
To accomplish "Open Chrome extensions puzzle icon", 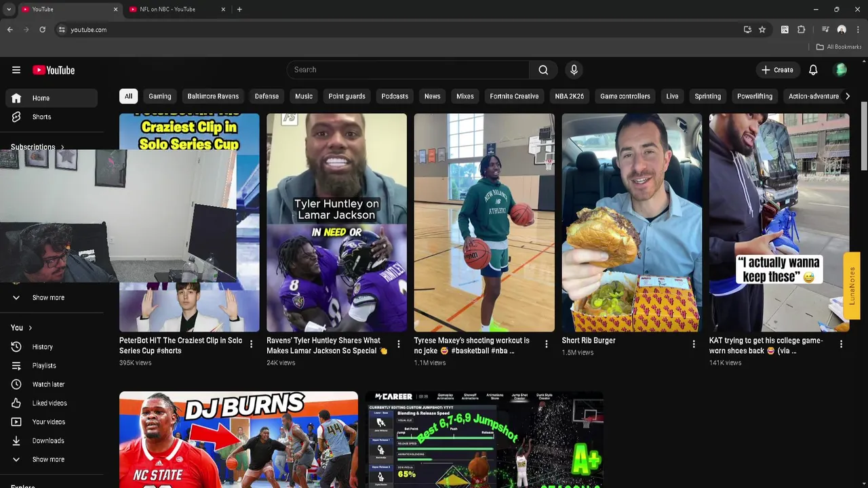I will pyautogui.click(x=801, y=30).
